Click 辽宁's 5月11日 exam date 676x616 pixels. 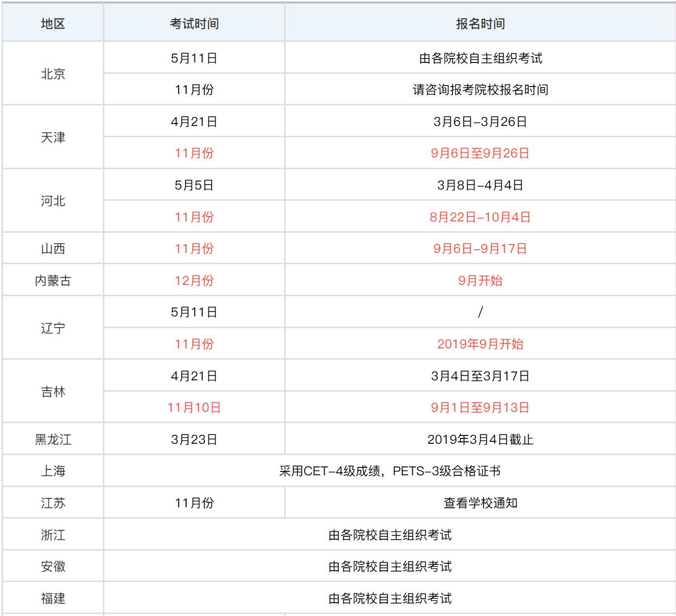pyautogui.click(x=194, y=312)
